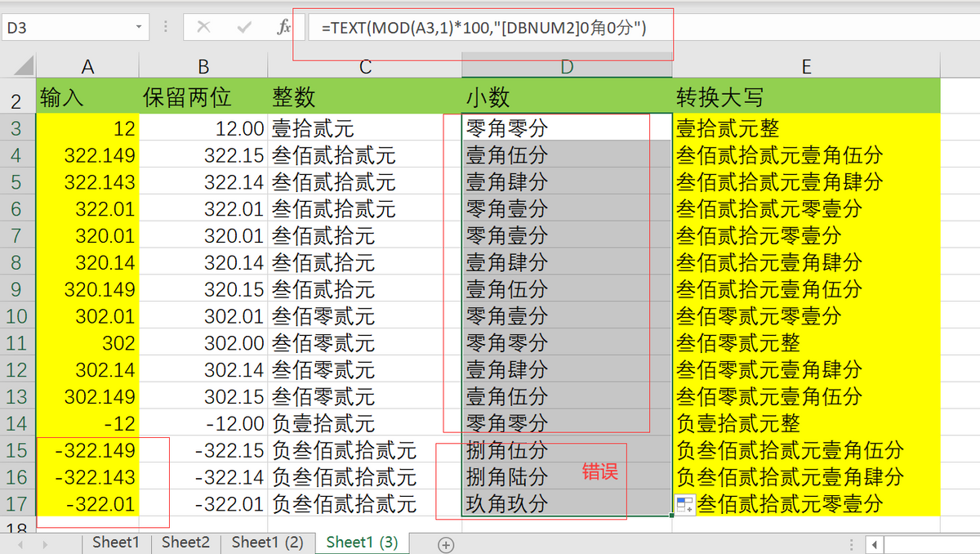Click header cell 小数
980x554 pixels.
[567, 97]
